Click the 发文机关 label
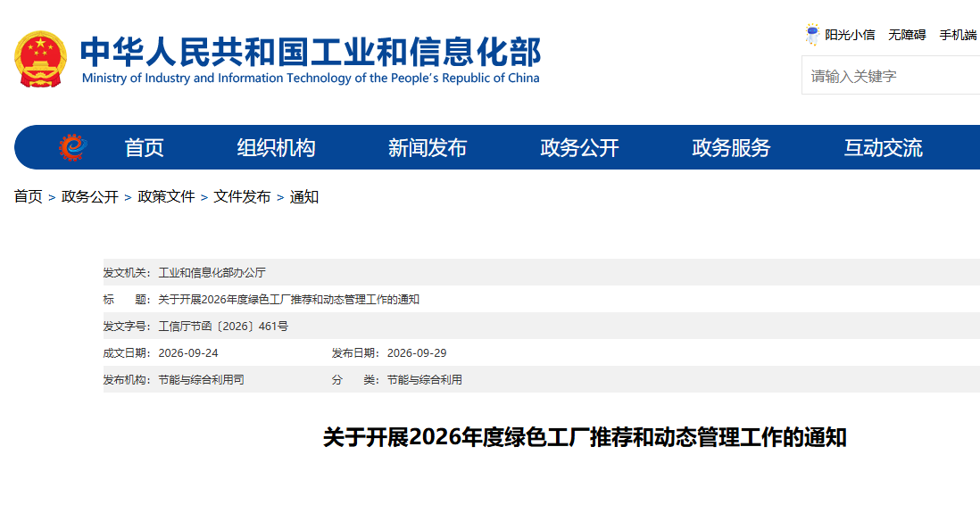The image size is (980, 513). (x=127, y=272)
